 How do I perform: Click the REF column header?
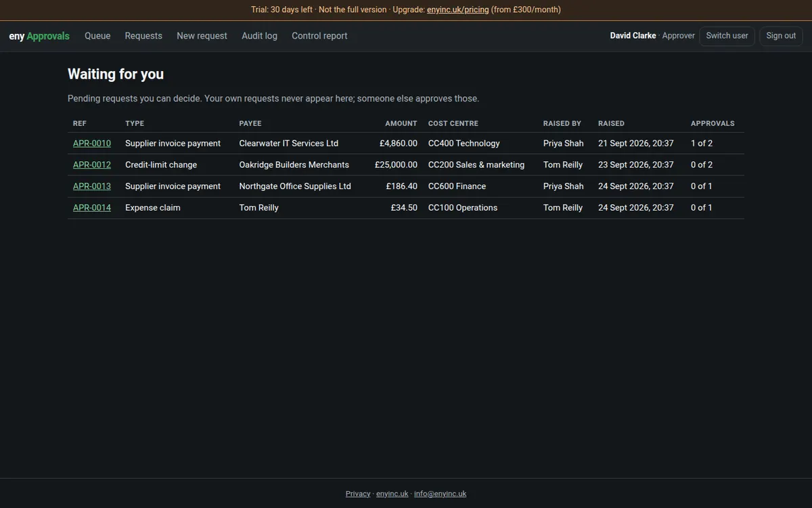[80, 123]
